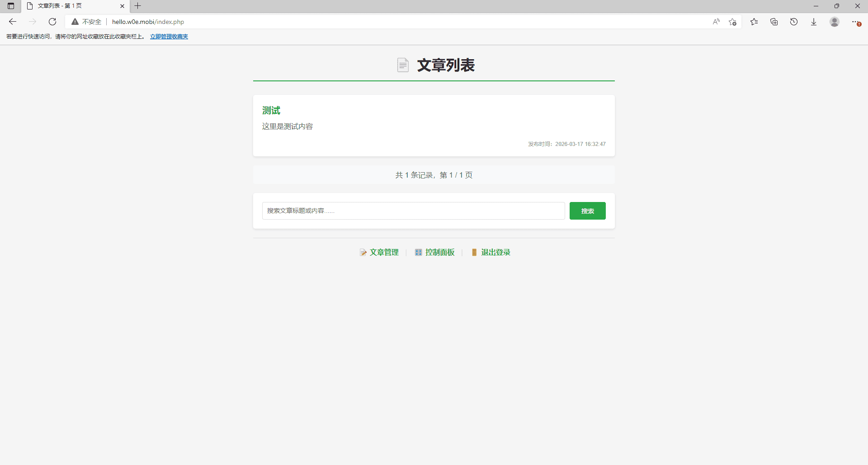Click the door icon beside 退出登录
This screenshot has height=465, width=868.
coord(474,252)
